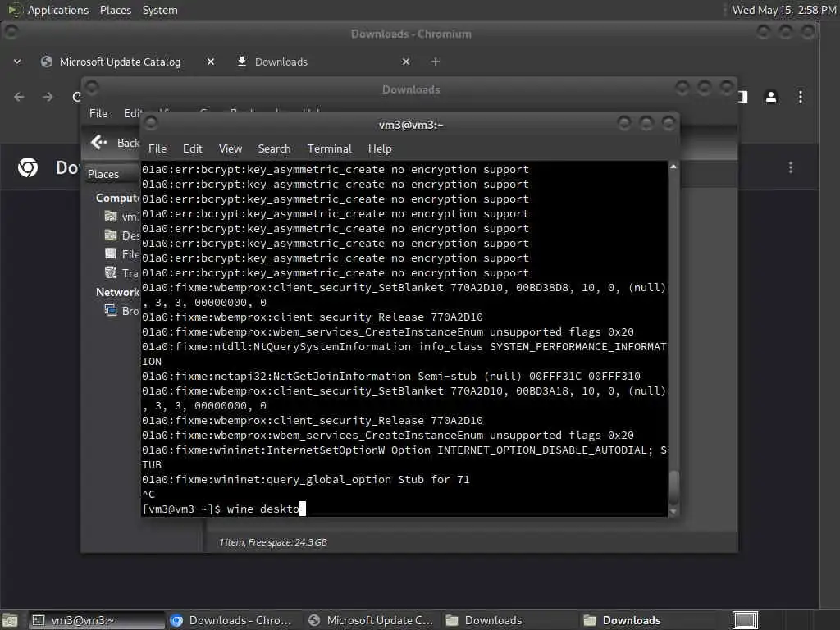Open Edit menu in terminal window

click(192, 149)
